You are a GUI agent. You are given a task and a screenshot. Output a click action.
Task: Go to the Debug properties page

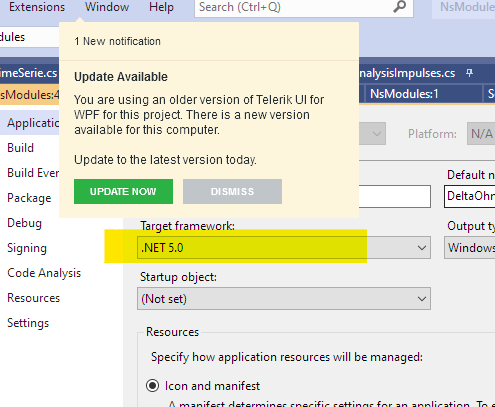click(x=24, y=223)
